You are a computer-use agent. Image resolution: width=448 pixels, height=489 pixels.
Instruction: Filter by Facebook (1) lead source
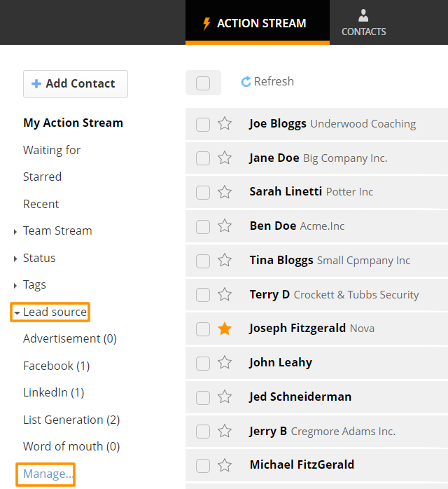pos(57,366)
